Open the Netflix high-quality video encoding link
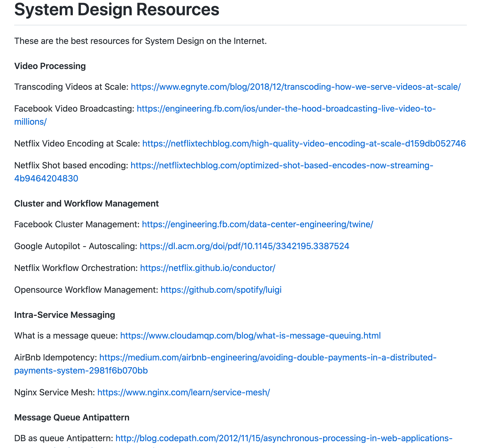Screen dimensions: 481x448 304,144
